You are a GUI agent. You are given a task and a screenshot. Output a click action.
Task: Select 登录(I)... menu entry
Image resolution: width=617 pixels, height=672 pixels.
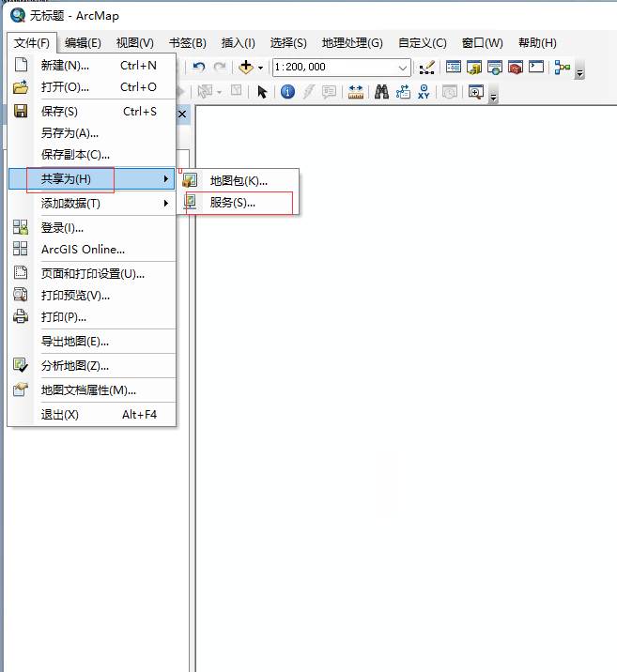click(x=92, y=227)
